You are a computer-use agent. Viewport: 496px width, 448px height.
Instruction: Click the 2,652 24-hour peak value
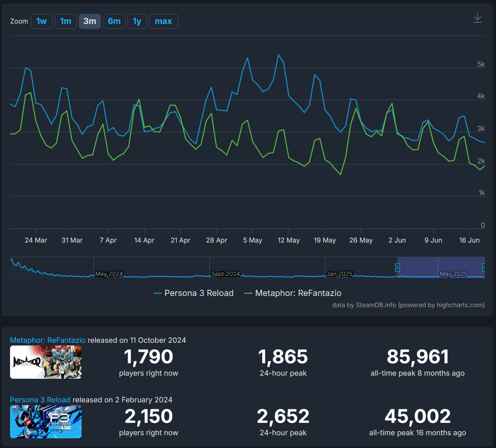coord(283,416)
